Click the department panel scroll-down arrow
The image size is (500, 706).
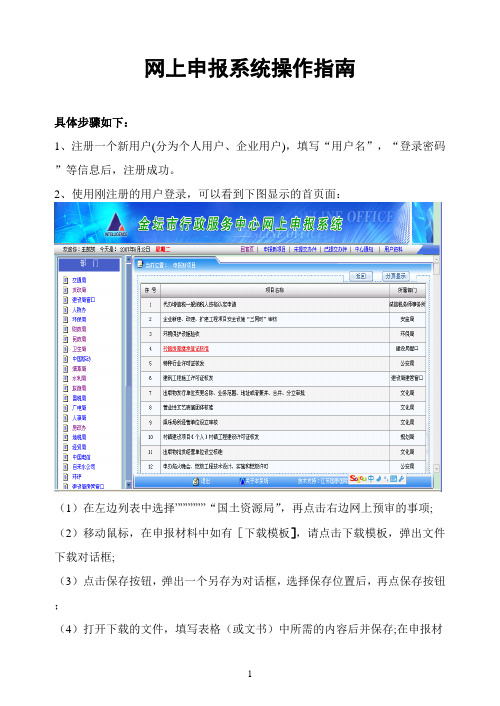pyautogui.click(x=128, y=485)
